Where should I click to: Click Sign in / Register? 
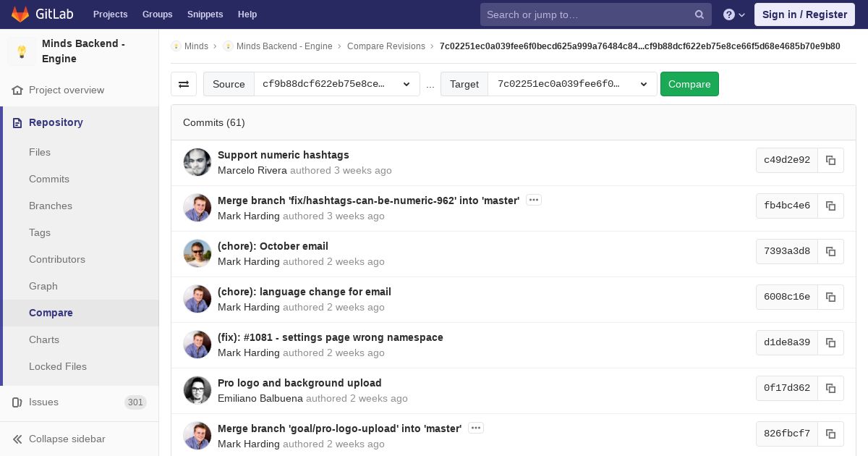coord(804,14)
